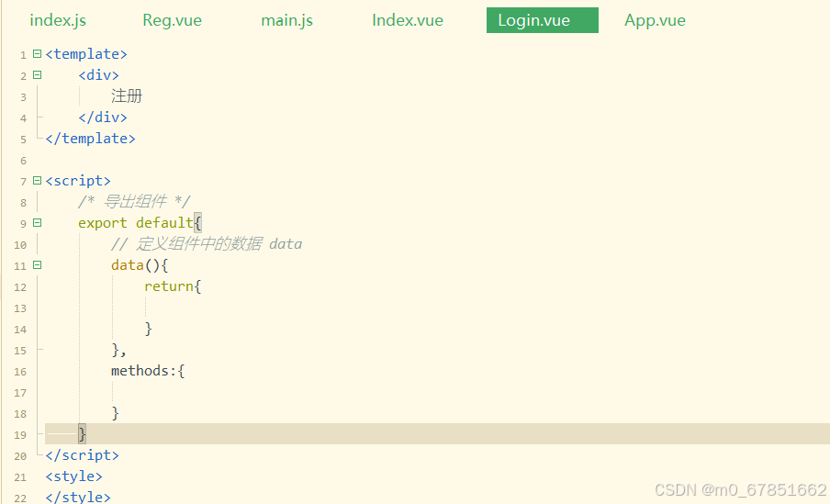Click the }, text on line 15
830x504 pixels.
click(119, 350)
